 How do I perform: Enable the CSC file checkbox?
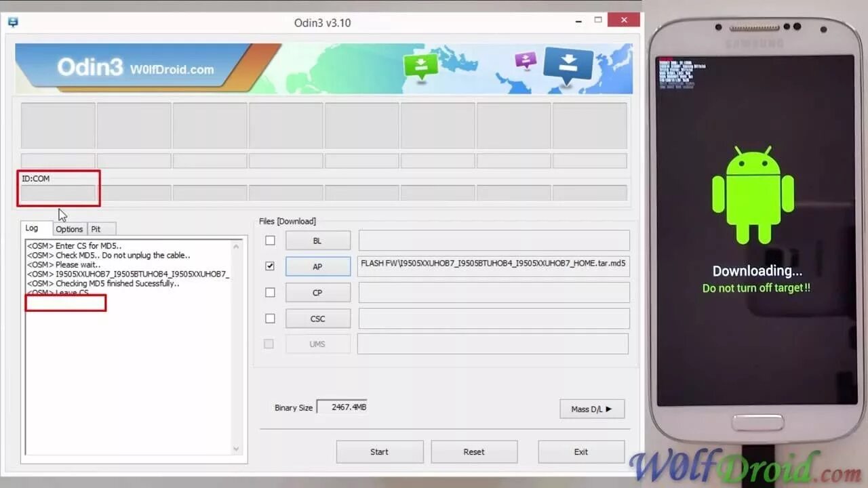[x=270, y=319]
